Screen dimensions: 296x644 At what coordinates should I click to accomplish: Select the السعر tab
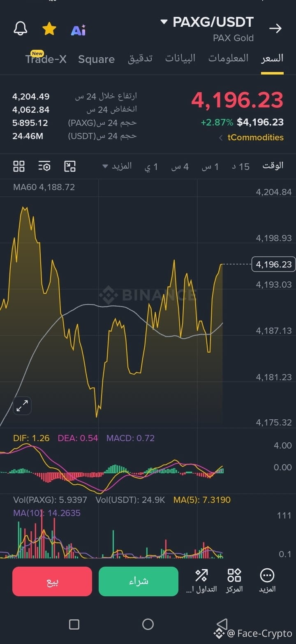tap(272, 58)
